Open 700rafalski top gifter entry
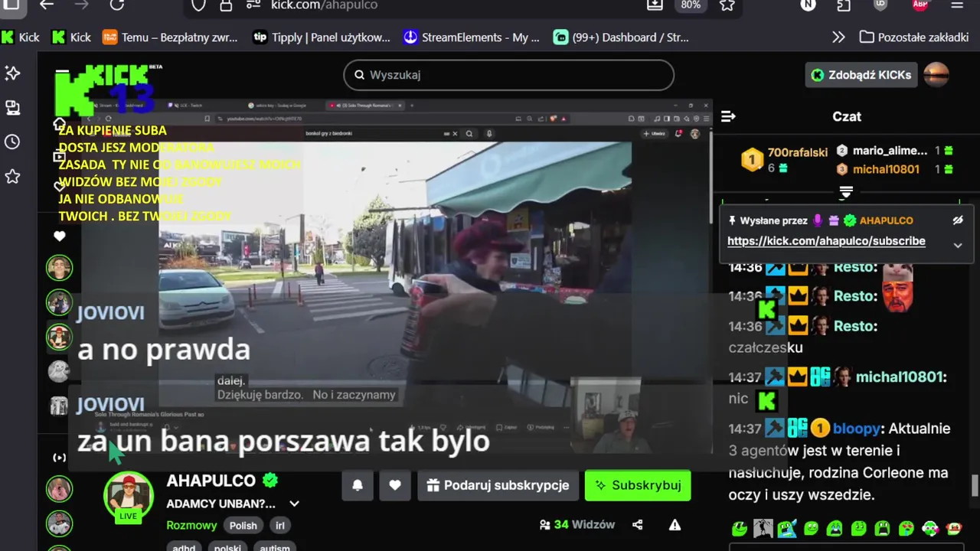This screenshot has height=551, width=980. coord(784,160)
